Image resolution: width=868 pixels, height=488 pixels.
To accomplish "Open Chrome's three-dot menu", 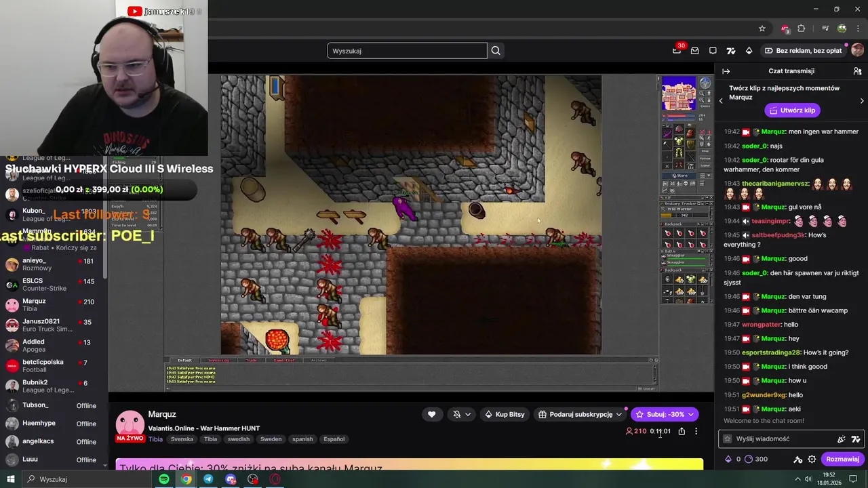I will click(x=858, y=28).
